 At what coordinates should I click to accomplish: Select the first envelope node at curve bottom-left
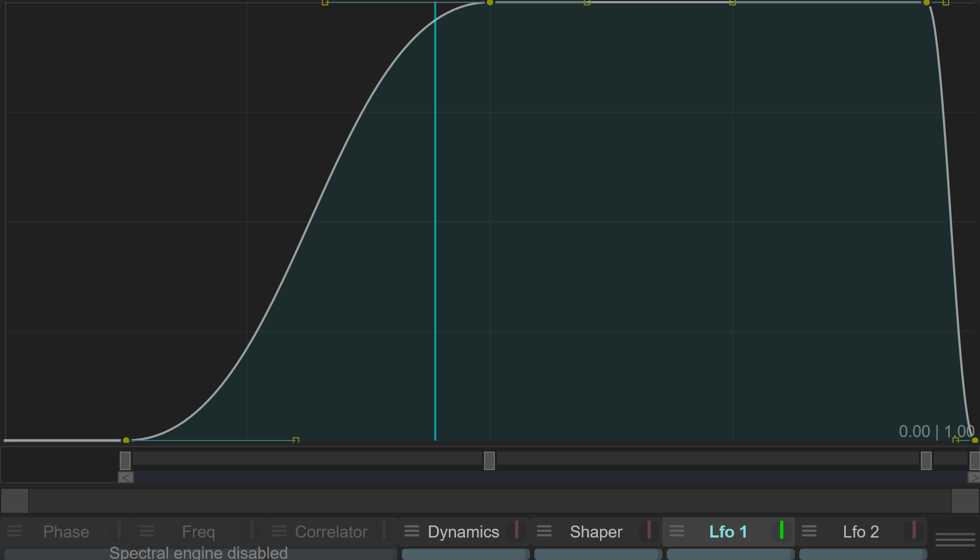click(x=126, y=440)
